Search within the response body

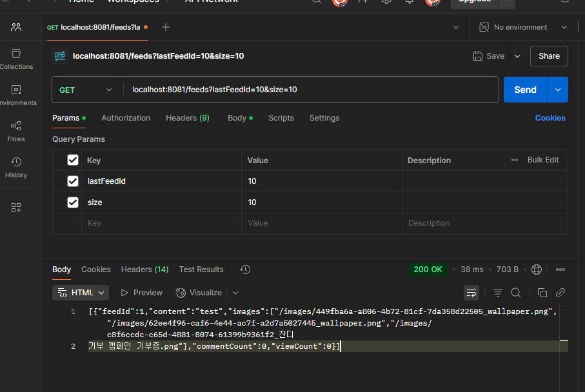515,293
